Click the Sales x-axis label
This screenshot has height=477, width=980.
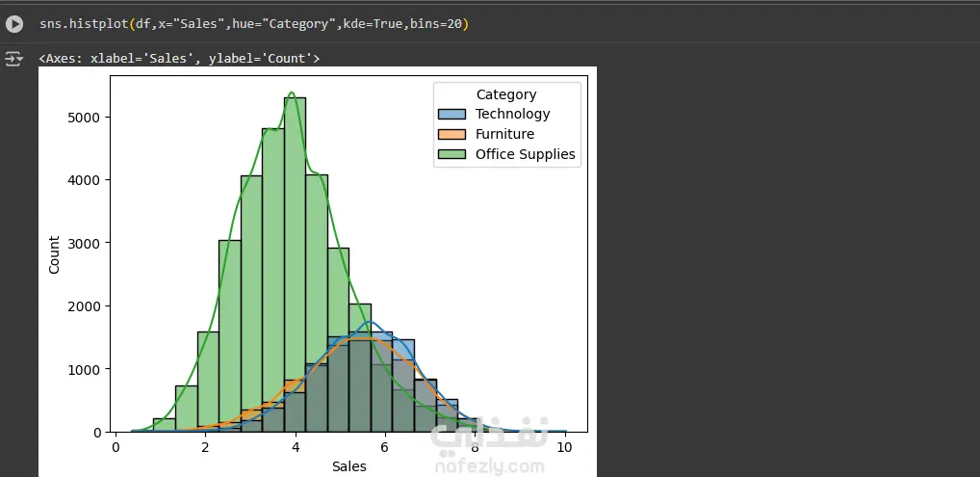pos(348,466)
